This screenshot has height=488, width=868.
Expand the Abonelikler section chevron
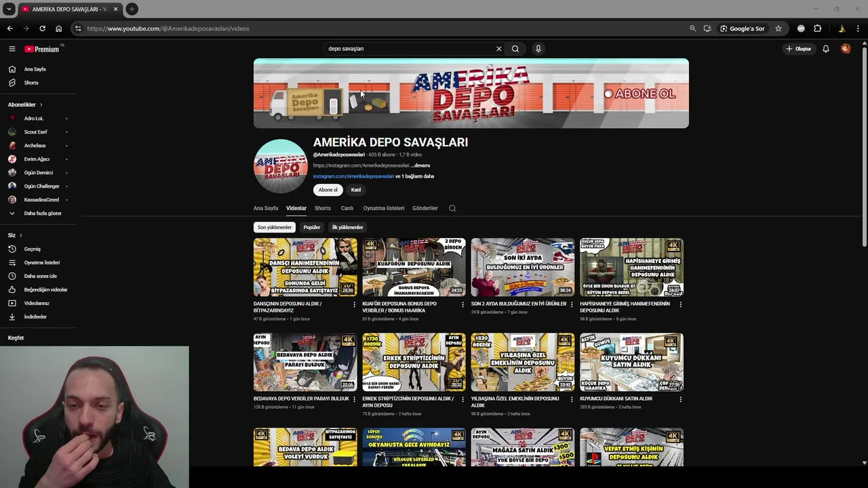pos(41,105)
